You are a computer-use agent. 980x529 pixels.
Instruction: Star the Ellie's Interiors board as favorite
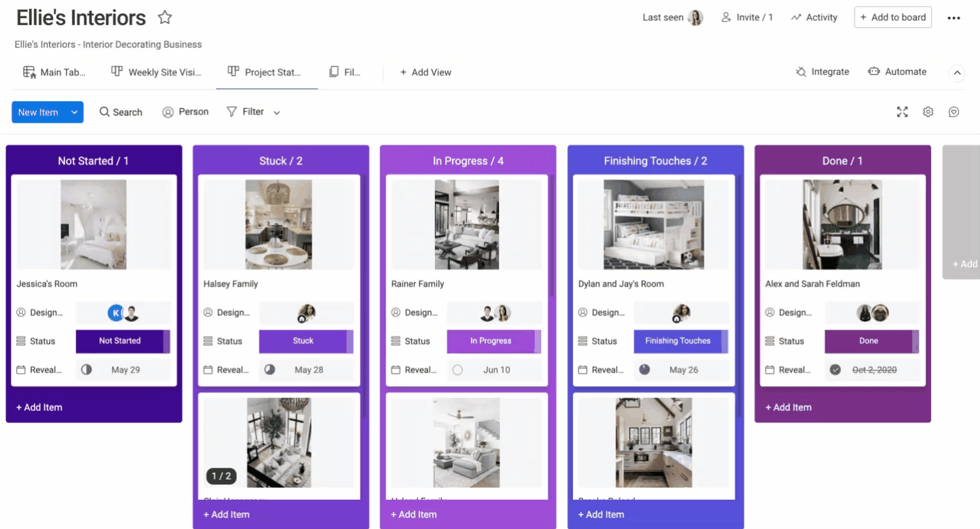click(x=165, y=18)
